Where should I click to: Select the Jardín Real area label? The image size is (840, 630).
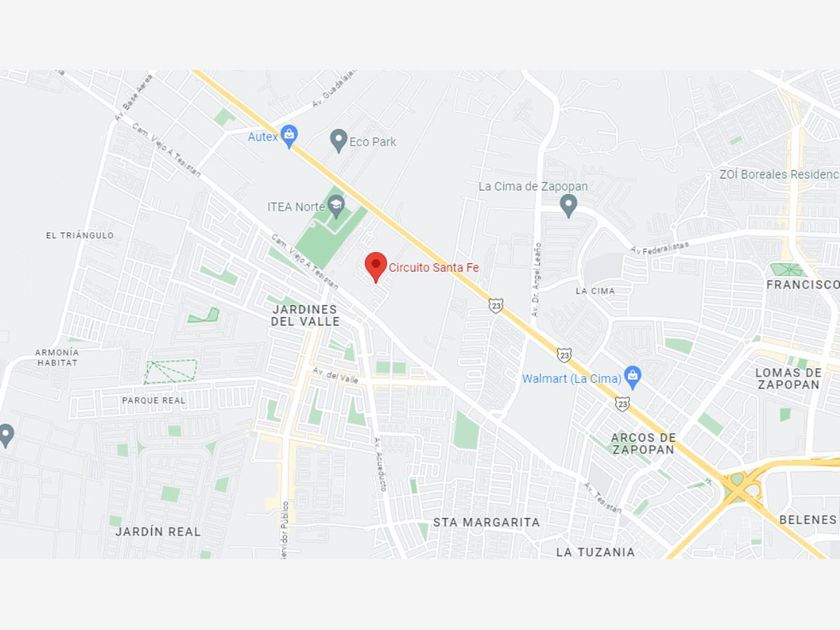[158, 531]
